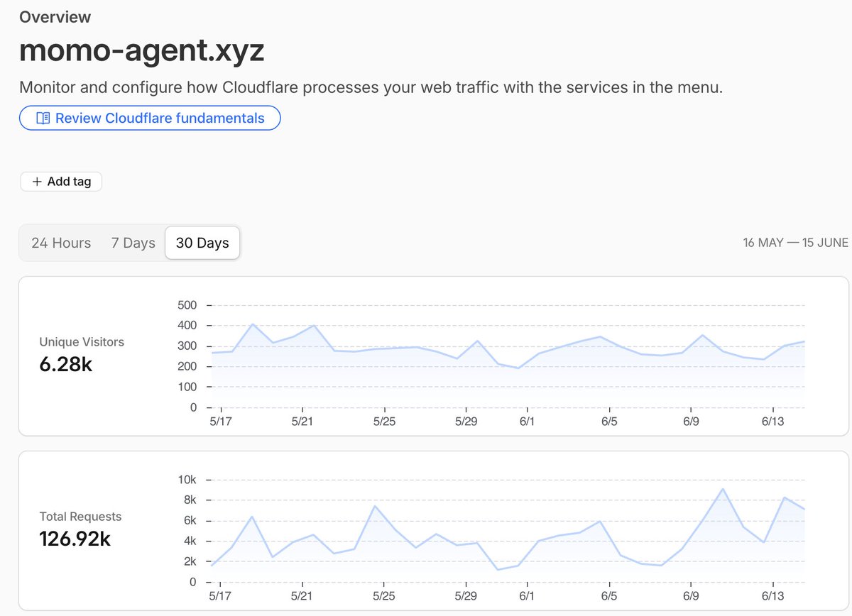The width and height of the screenshot is (852, 616).
Task: Click the 6/9 date label in Unique Visitors chart
Action: click(691, 422)
